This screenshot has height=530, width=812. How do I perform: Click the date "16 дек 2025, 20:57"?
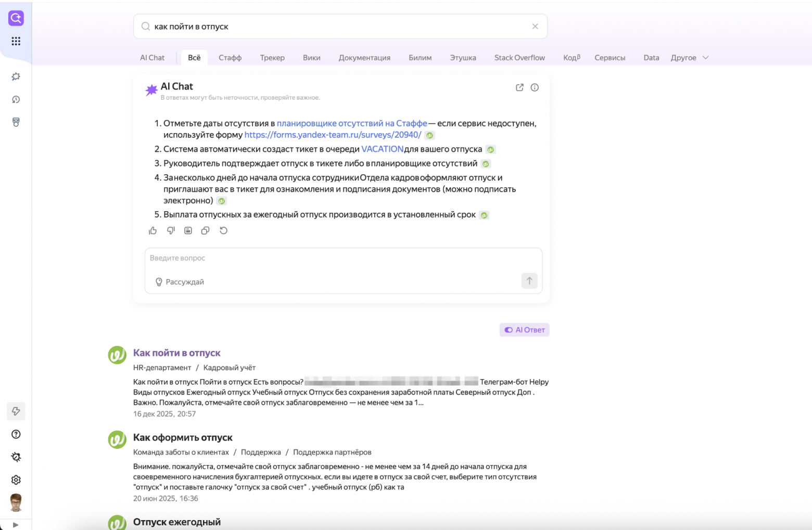pyautogui.click(x=164, y=414)
